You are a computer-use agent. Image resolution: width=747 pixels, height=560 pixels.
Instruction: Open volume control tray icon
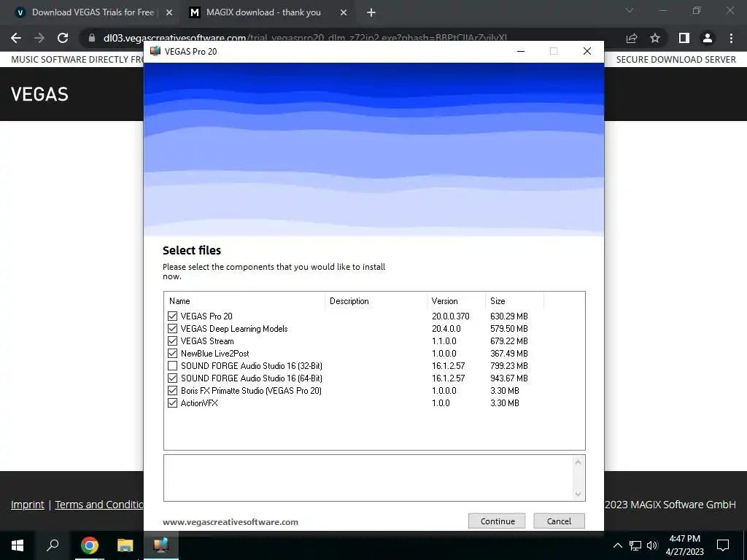coord(652,545)
